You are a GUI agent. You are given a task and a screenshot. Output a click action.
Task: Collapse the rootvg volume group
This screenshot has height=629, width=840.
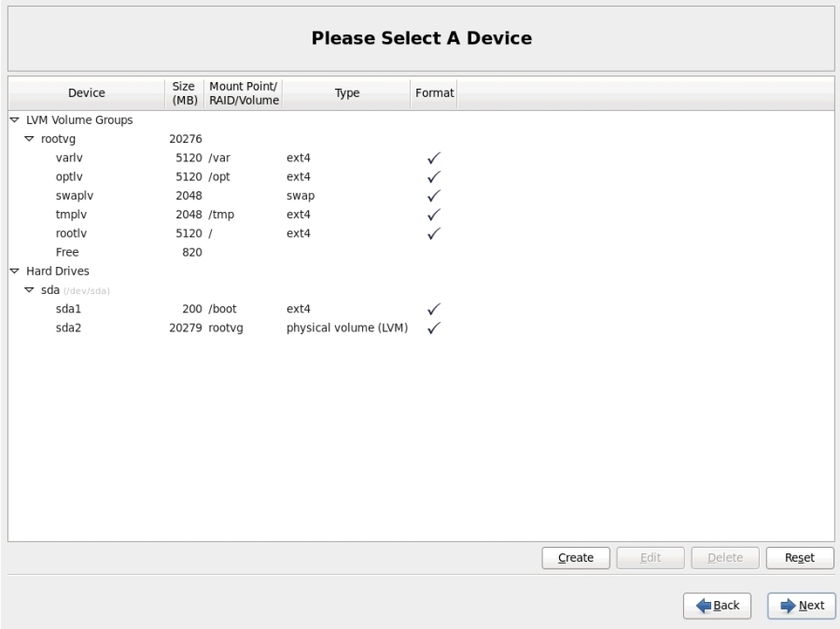click(29, 139)
